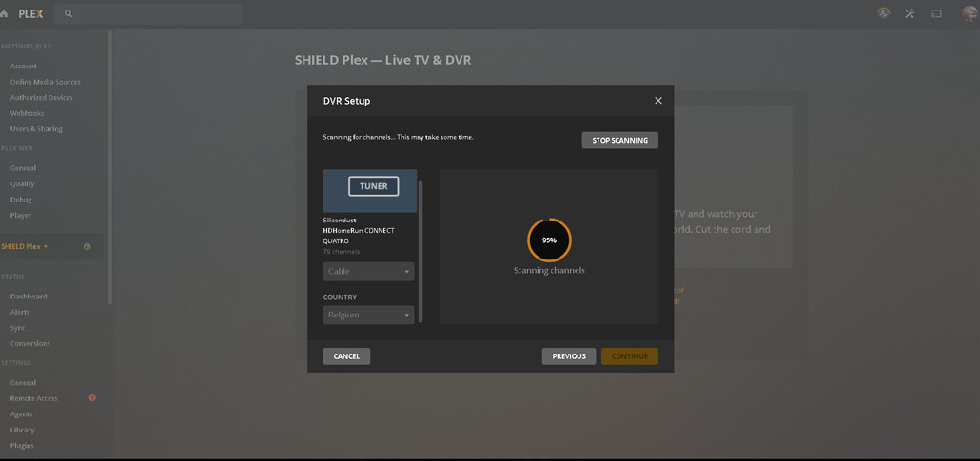The image size is (980, 461).
Task: Click the HDHomeRun CONNECT QUATRO device name
Action: (x=359, y=236)
